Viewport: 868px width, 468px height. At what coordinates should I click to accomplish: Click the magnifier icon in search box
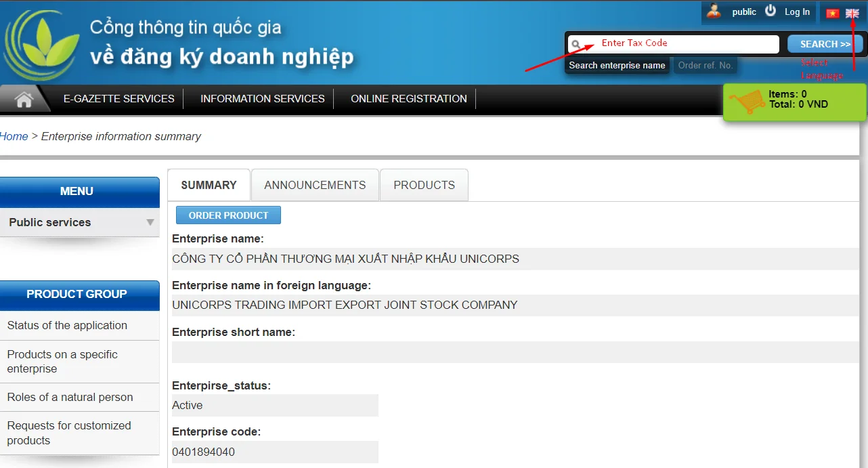click(x=576, y=45)
